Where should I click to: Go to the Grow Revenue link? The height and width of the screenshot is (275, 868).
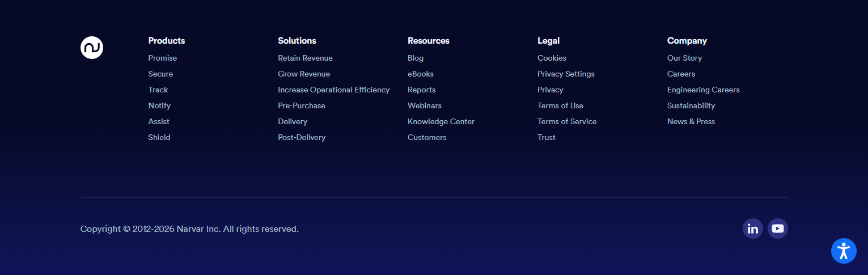[x=304, y=74]
